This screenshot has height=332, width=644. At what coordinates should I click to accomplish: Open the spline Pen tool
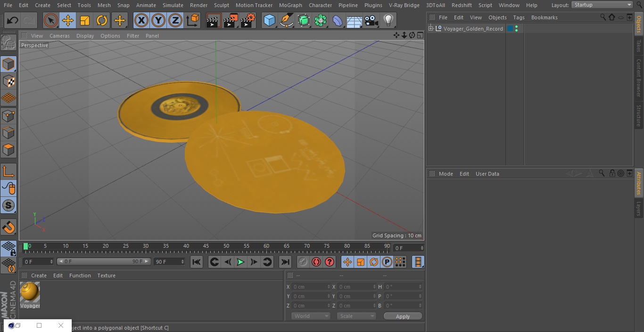point(286,21)
